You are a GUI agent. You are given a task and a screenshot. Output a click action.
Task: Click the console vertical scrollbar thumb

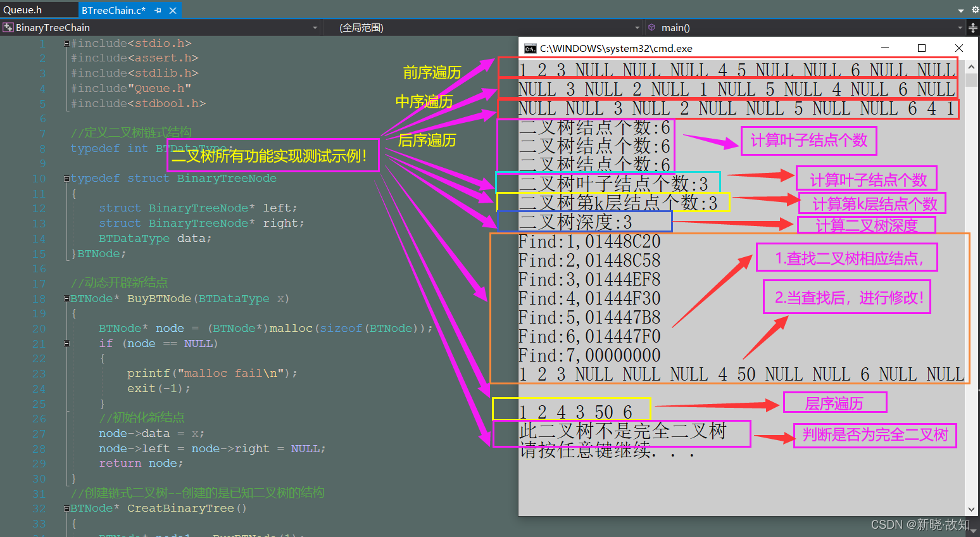972,80
